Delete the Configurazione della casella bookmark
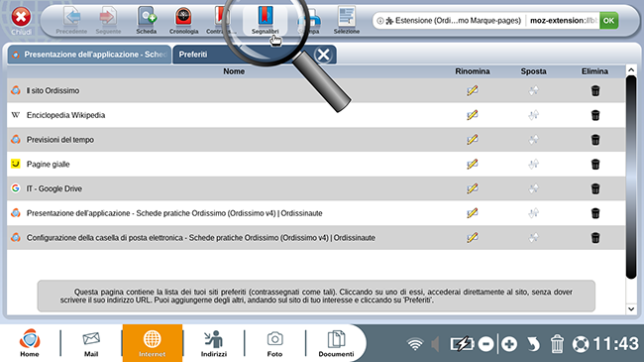This screenshot has width=644, height=362. (x=595, y=238)
